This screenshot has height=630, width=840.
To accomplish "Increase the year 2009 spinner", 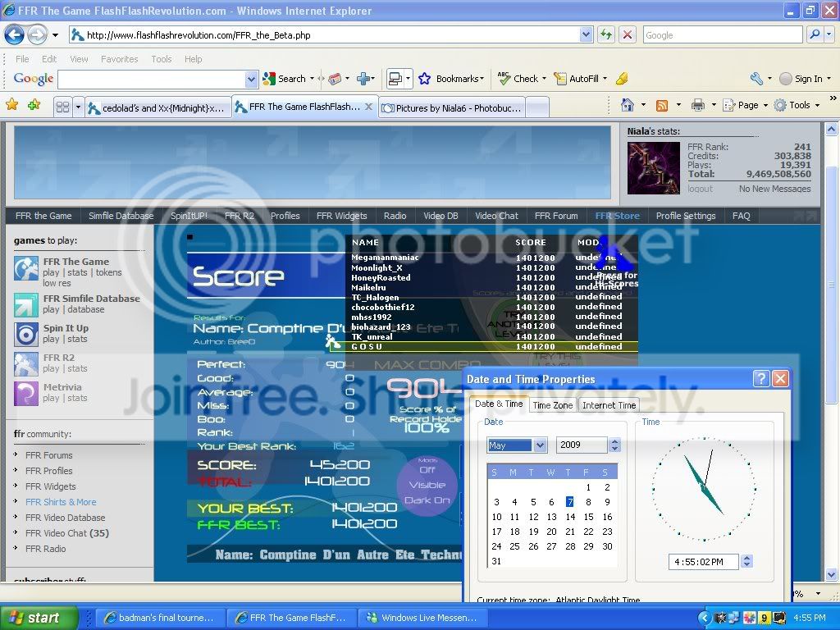I will coord(615,441).
